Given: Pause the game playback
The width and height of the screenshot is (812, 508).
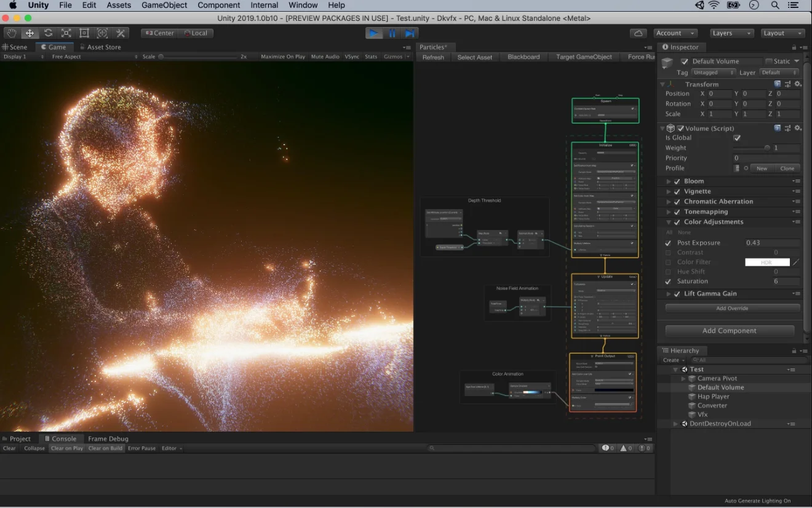Looking at the screenshot, I should (392, 33).
